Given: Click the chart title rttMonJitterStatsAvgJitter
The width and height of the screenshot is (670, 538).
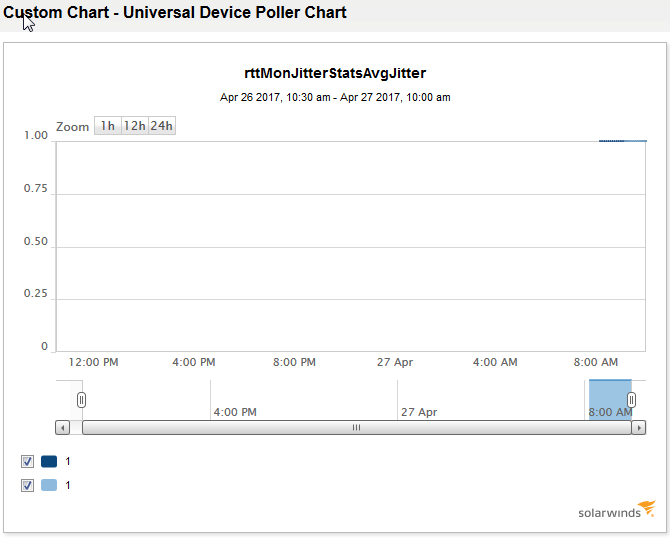Looking at the screenshot, I should point(335,73).
